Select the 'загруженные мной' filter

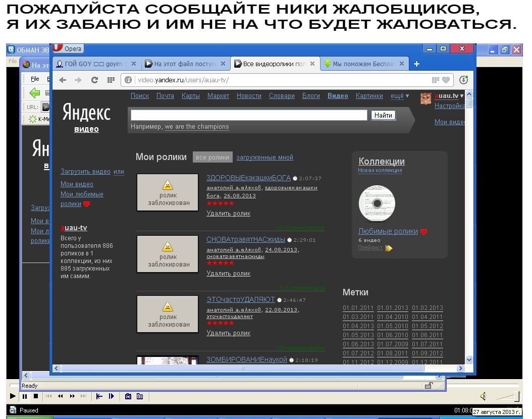(x=264, y=158)
